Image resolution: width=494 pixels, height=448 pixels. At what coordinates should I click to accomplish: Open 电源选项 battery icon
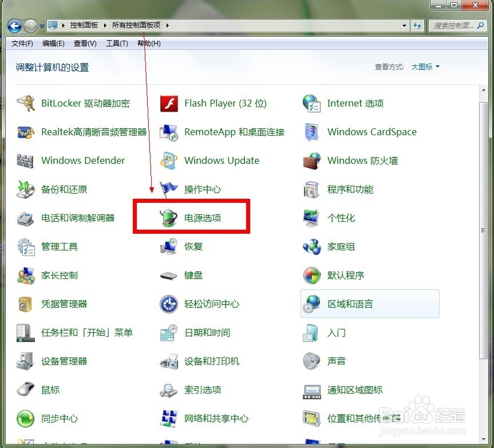click(x=169, y=218)
